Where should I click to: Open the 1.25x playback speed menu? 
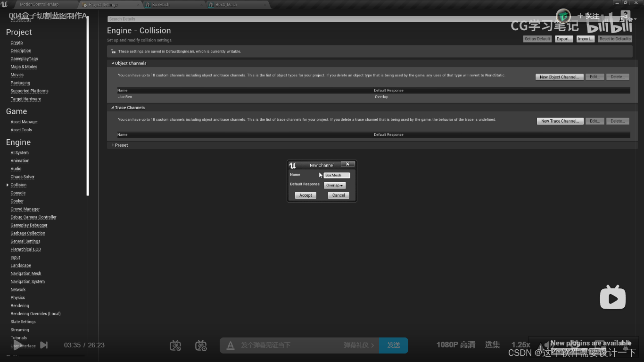(520, 345)
